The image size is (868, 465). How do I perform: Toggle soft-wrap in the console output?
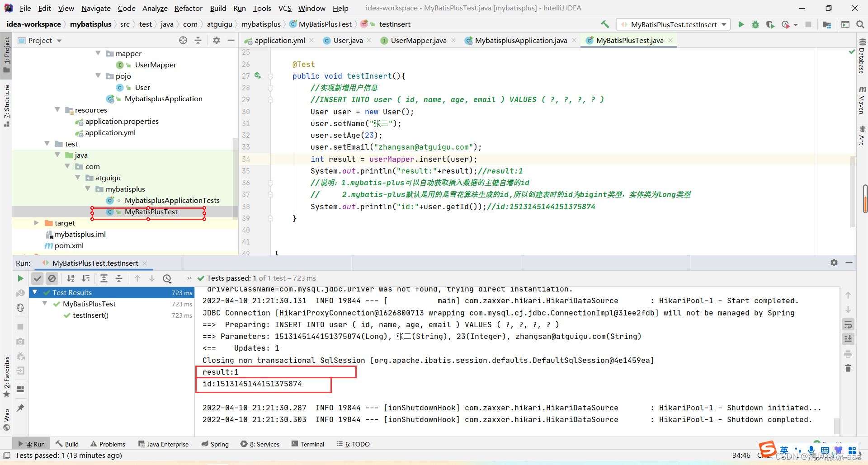[x=848, y=324]
